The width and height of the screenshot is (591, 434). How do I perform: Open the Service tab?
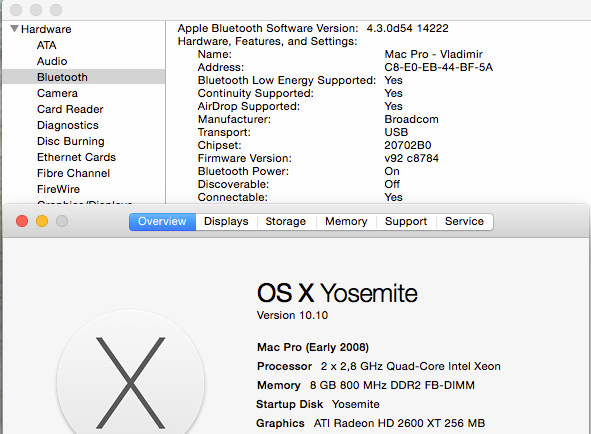coord(464,221)
